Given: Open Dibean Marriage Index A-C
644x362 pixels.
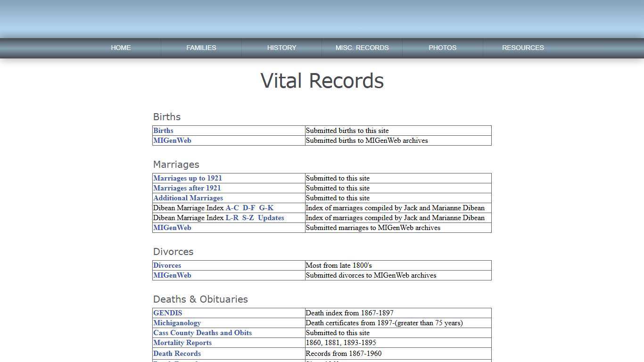Looking at the screenshot, I should pos(232,208).
